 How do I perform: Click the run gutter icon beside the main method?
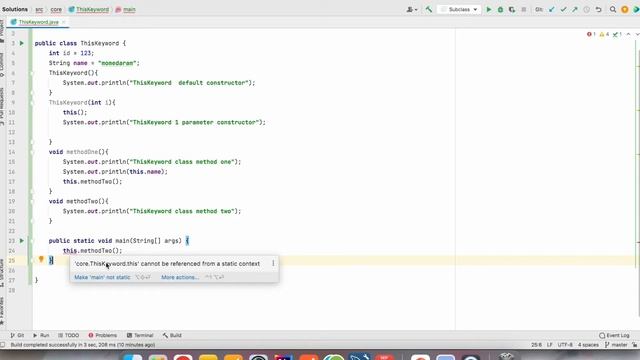coord(22,240)
